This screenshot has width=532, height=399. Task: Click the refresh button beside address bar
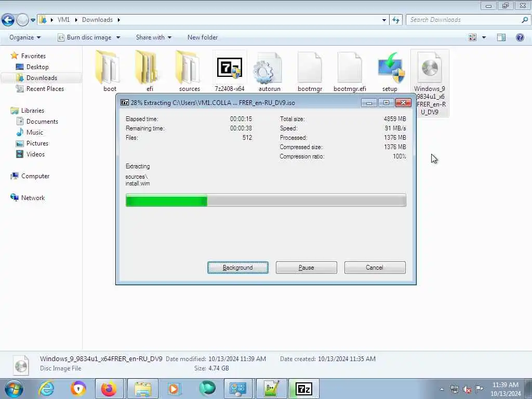tap(395, 20)
